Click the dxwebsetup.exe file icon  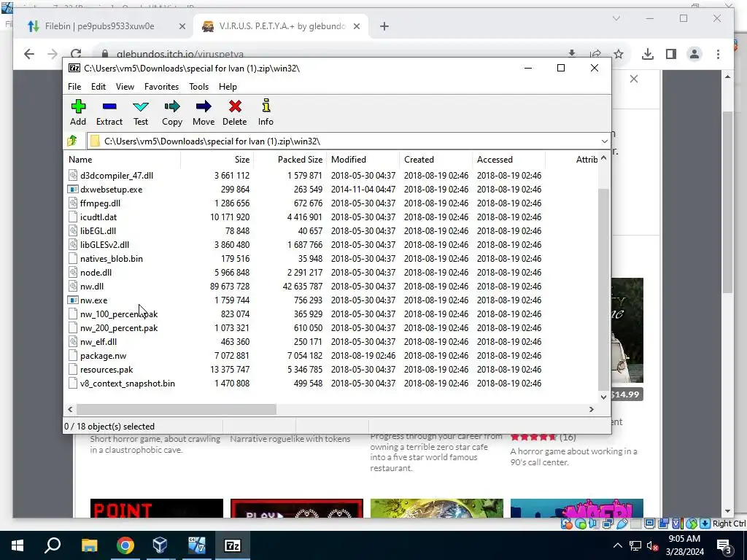(72, 189)
